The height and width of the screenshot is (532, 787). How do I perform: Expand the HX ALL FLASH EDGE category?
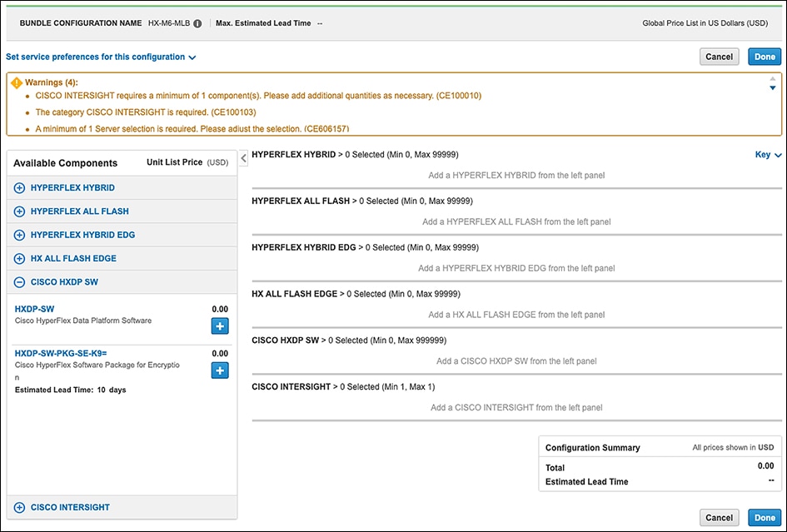[20, 259]
